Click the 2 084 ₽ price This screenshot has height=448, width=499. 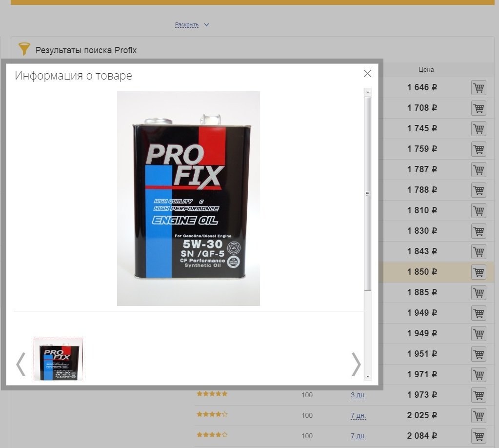[422, 436]
